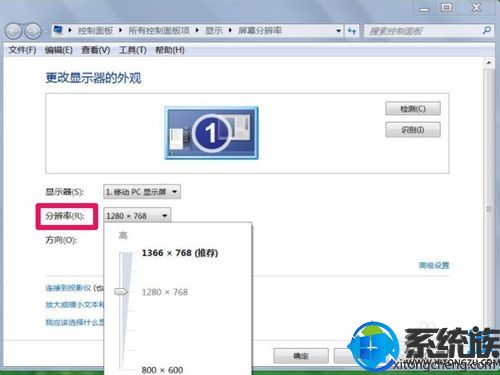Click the Control Panel icon in address bar

(58, 30)
